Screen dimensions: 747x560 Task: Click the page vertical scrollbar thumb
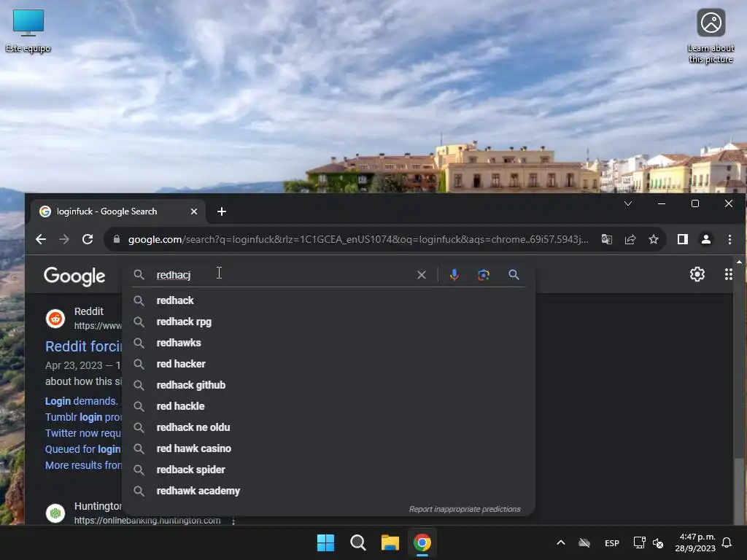pos(739,491)
